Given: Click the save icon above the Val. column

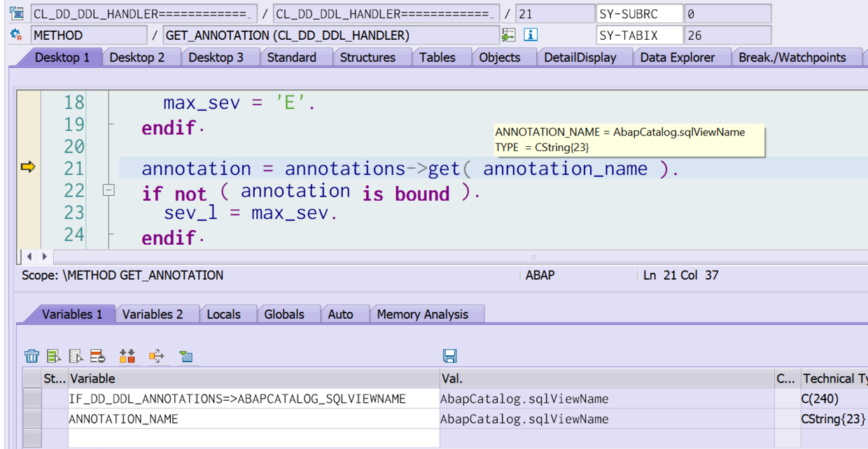Looking at the screenshot, I should tap(450, 356).
